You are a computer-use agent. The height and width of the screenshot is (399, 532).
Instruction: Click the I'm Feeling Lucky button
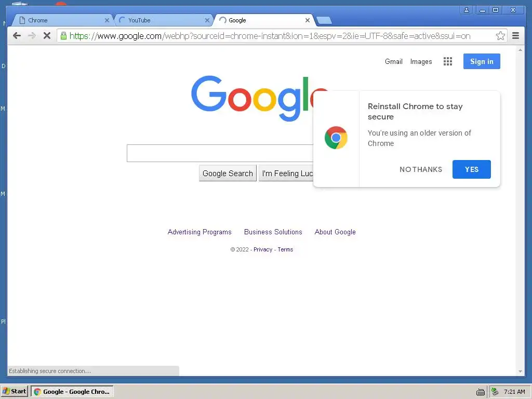pyautogui.click(x=286, y=174)
